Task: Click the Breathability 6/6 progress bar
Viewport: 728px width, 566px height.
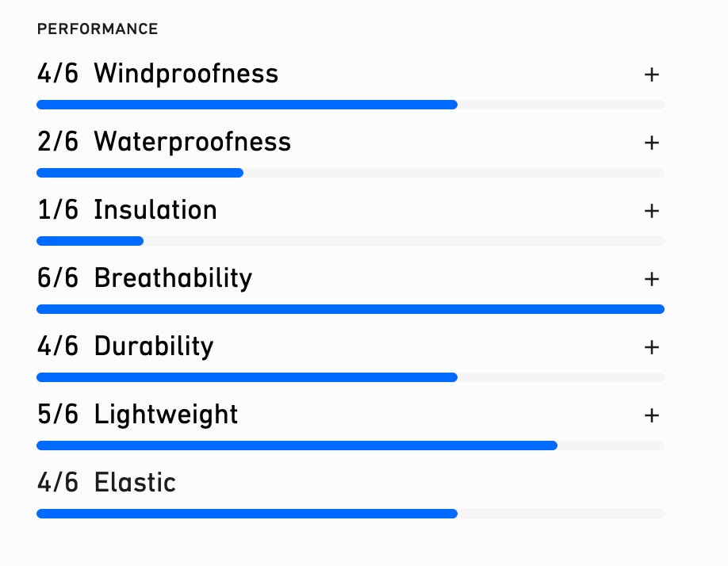Action: coord(350,309)
